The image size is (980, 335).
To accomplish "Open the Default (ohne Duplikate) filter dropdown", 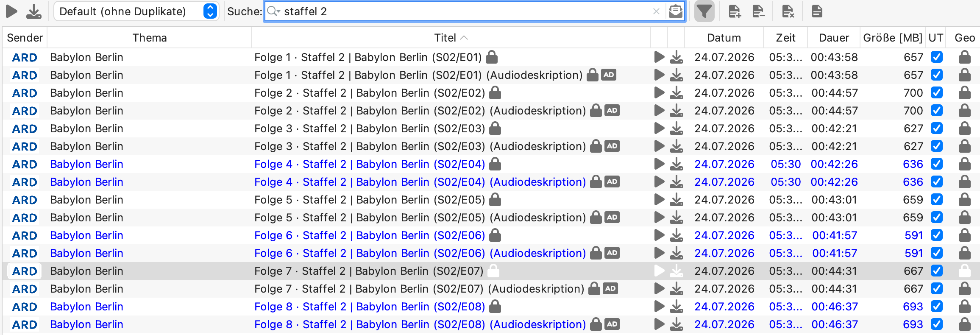I will [136, 11].
